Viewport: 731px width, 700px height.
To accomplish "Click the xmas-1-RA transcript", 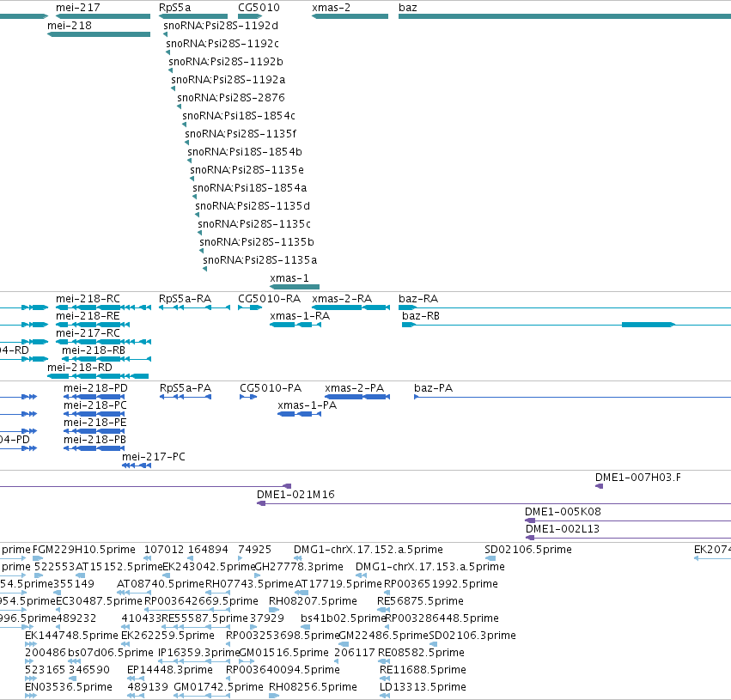I will pos(295,325).
